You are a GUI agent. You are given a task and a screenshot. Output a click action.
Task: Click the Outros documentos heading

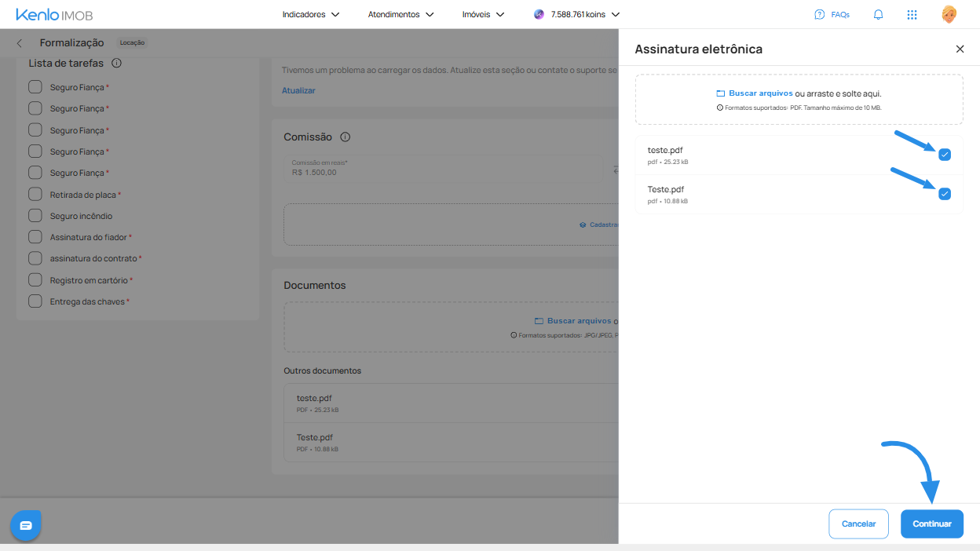(x=322, y=370)
